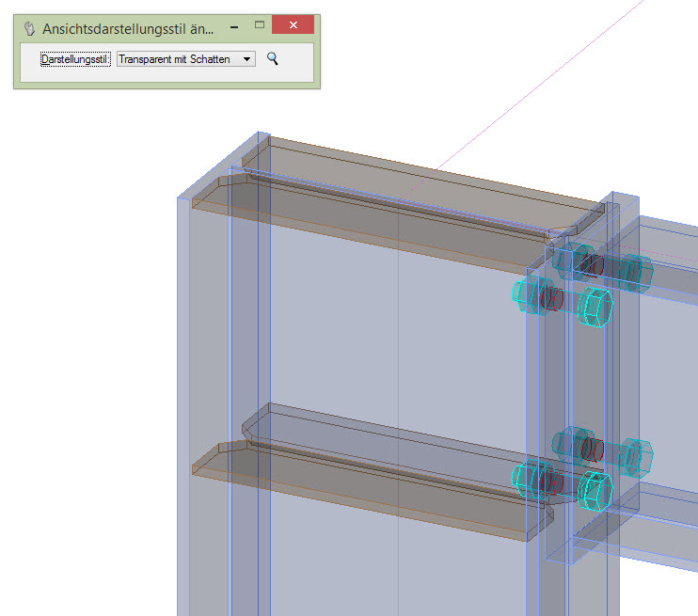This screenshot has height=616, width=698.
Task: Select the upper cyan bolt's front nut
Action: [595, 308]
